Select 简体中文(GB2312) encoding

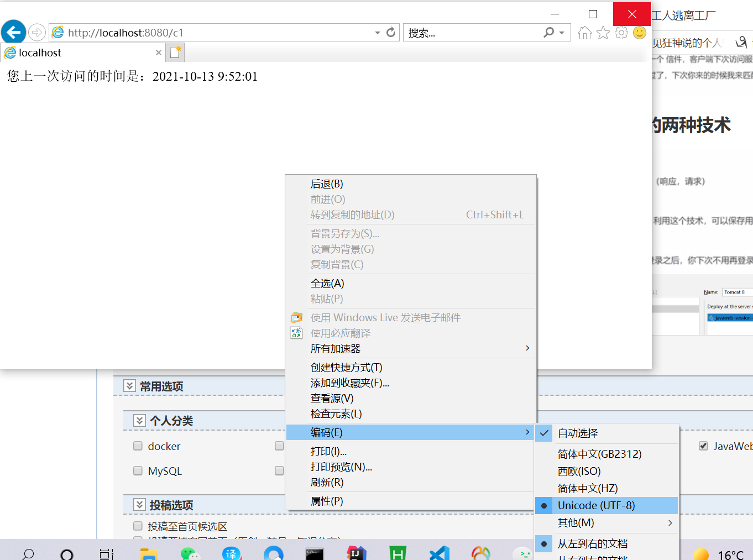point(606,454)
